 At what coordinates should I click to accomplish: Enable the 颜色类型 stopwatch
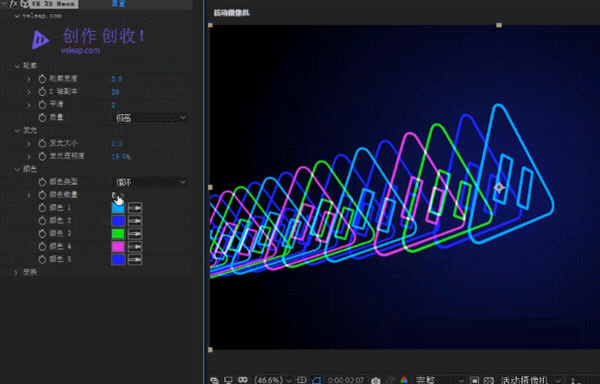[x=42, y=182]
